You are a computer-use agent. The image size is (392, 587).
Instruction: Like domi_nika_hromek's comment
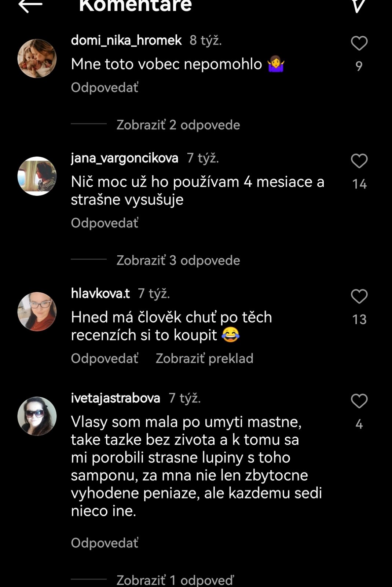[359, 43]
